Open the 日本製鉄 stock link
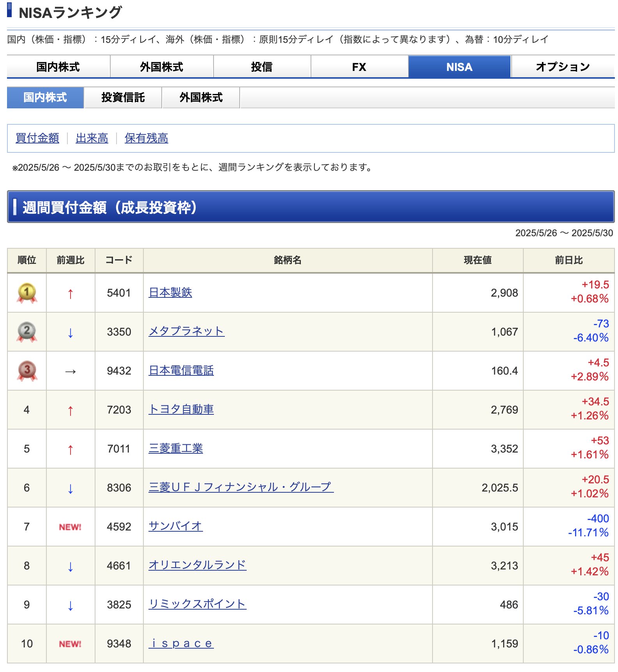This screenshot has width=618, height=672. click(x=170, y=292)
